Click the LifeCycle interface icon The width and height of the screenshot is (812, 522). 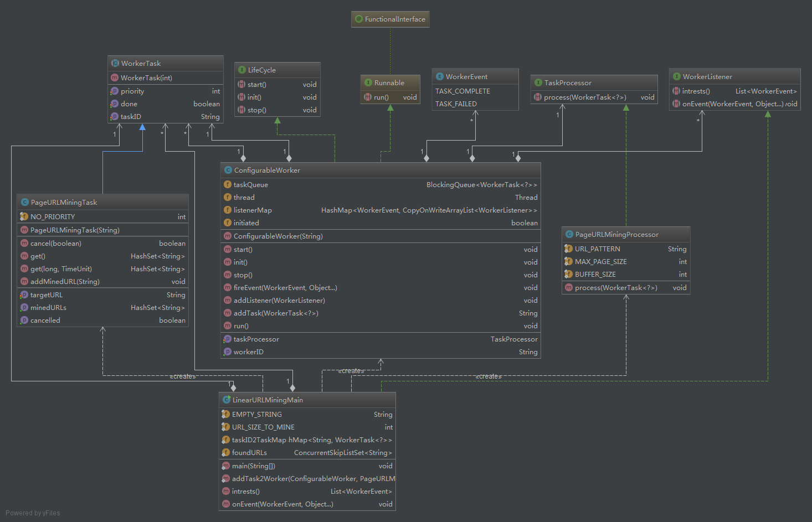click(x=242, y=70)
